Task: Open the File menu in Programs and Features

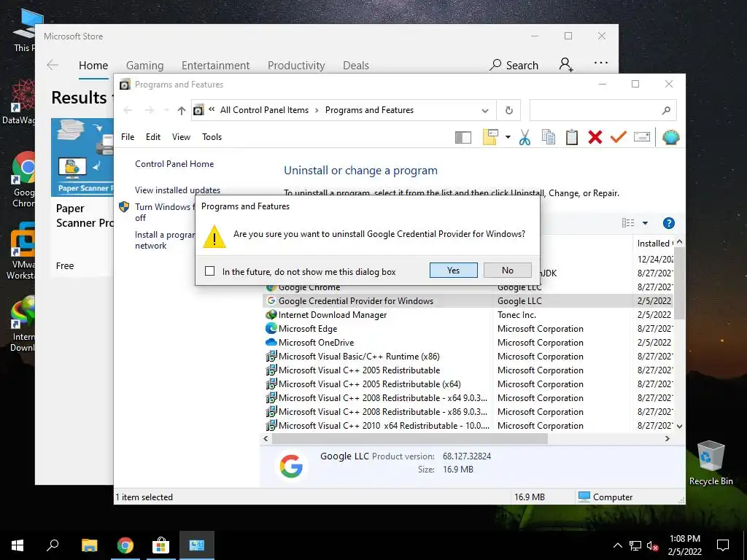Action: (x=128, y=136)
